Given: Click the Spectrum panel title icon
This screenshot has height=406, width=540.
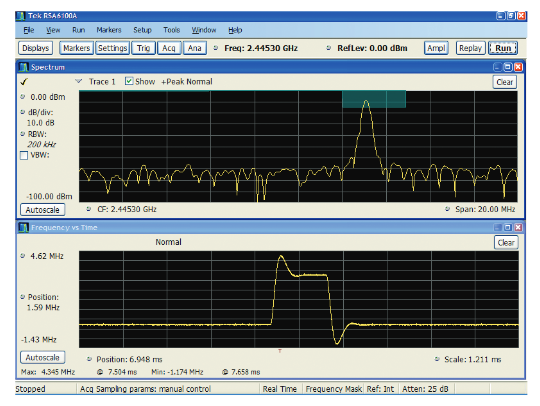Looking at the screenshot, I should (24, 67).
